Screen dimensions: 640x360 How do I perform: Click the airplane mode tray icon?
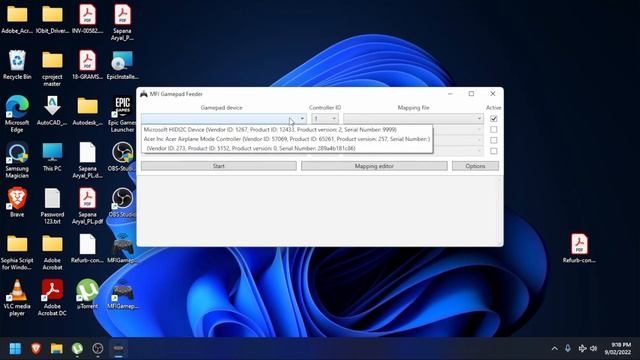click(x=582, y=348)
